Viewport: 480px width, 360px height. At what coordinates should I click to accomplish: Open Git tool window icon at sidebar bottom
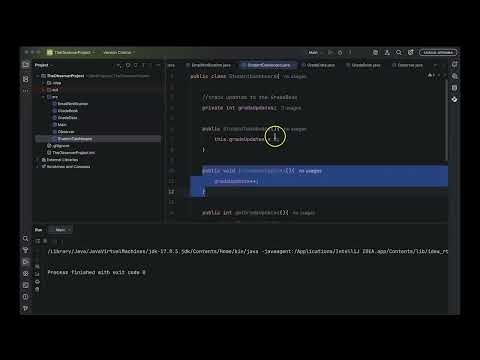(x=26, y=309)
